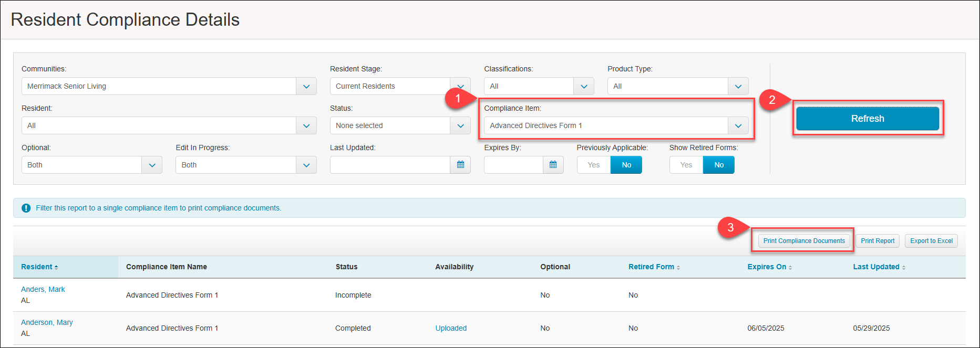Screen dimensions: 980x348
Task: Open the Uploaded availability link
Action: pyautogui.click(x=451, y=328)
